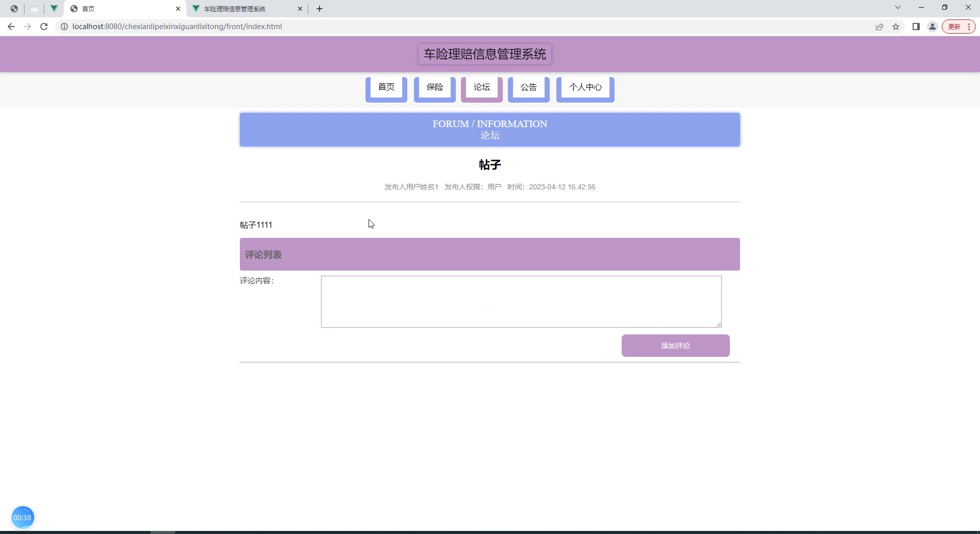980x534 pixels.
Task: Click the 发布人权限：用户 text
Action: click(473, 187)
